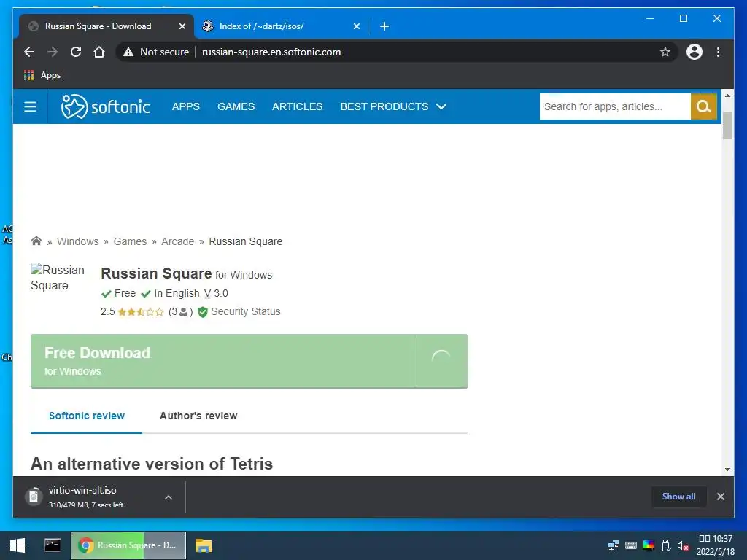Open the command prompt taskbar icon

click(53, 545)
